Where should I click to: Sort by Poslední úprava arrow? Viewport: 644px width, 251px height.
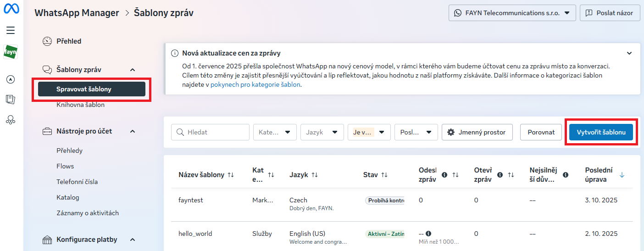pos(622,175)
